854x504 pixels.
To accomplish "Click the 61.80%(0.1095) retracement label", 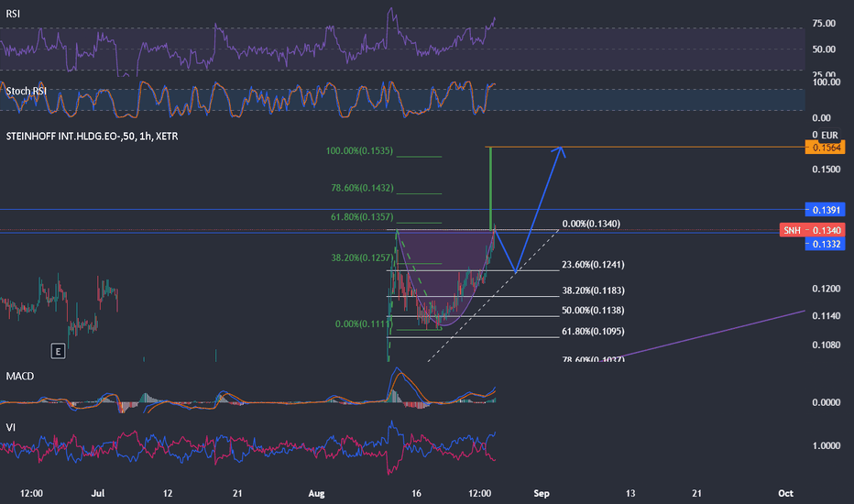I will point(593,331).
